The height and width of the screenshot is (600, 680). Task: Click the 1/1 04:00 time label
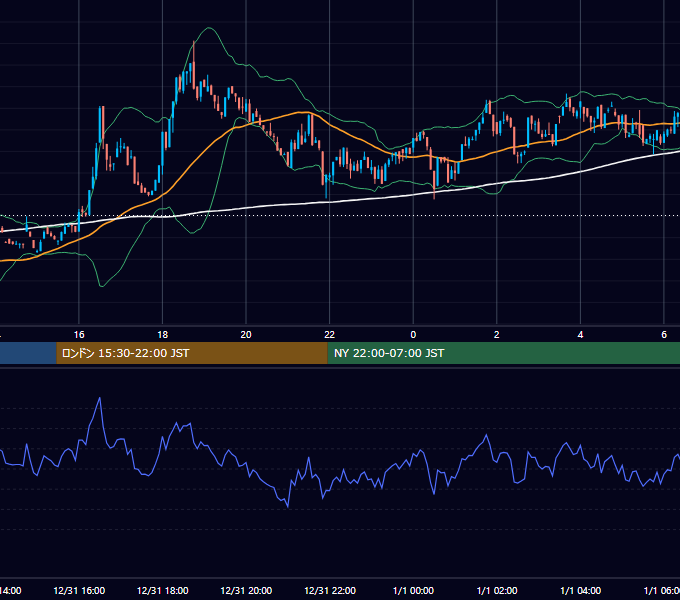point(581,590)
